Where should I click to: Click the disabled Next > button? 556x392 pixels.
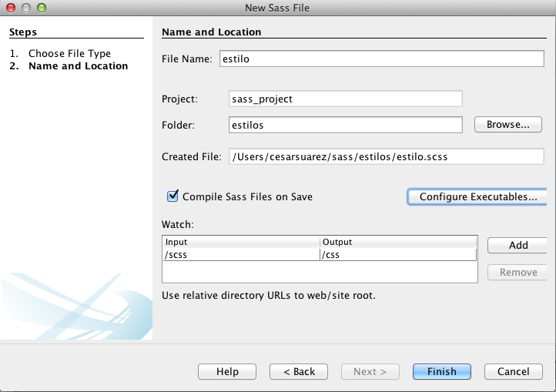pyautogui.click(x=370, y=371)
